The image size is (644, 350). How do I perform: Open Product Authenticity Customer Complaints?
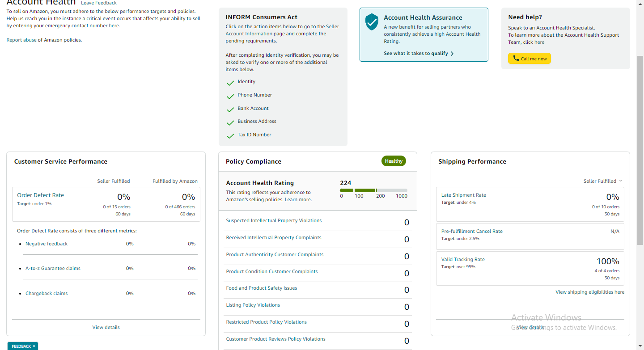point(275,254)
